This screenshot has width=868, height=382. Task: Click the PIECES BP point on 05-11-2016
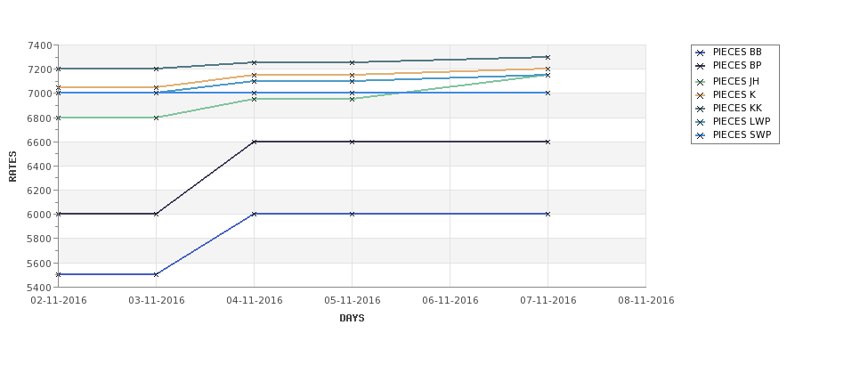point(352,142)
